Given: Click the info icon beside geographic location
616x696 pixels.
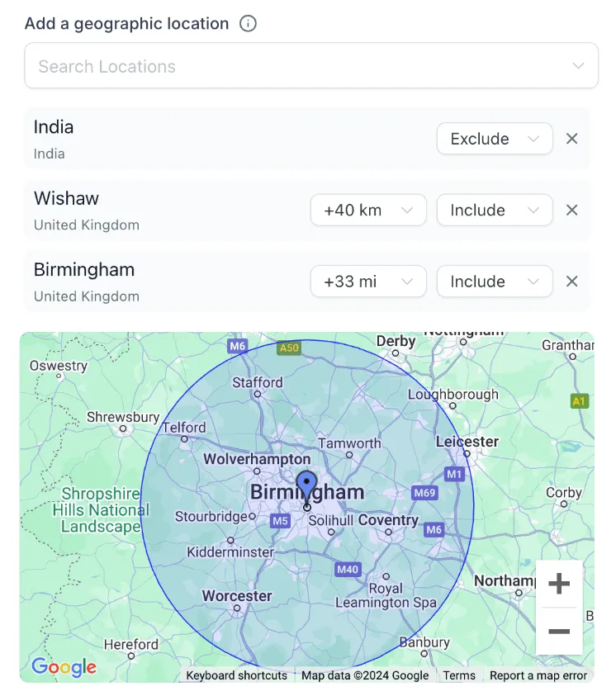Looking at the screenshot, I should (248, 23).
